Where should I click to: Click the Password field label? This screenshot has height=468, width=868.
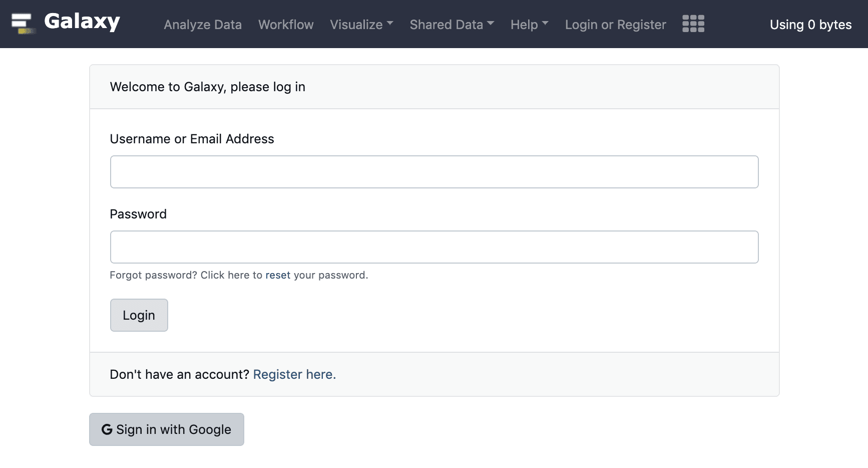tap(138, 214)
